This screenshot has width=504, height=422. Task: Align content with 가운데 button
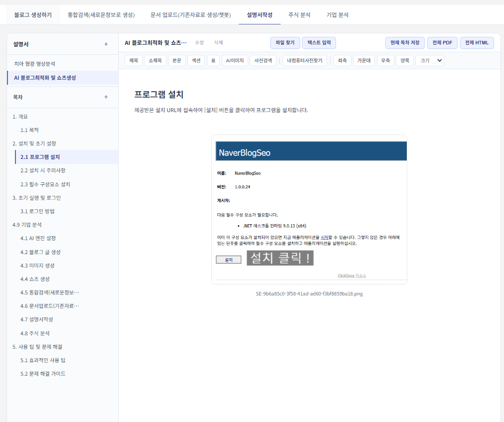click(364, 60)
